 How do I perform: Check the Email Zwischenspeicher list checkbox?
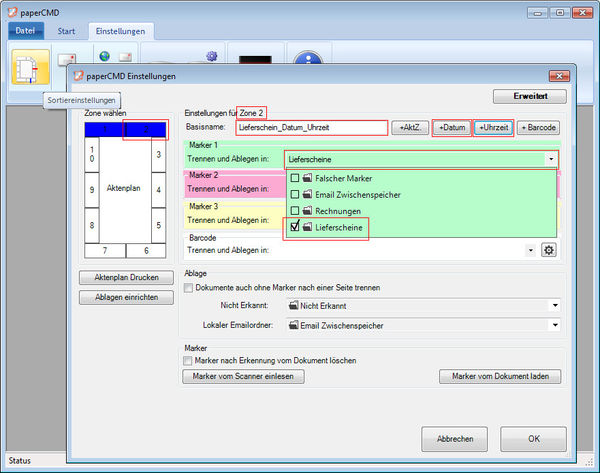[x=295, y=194]
